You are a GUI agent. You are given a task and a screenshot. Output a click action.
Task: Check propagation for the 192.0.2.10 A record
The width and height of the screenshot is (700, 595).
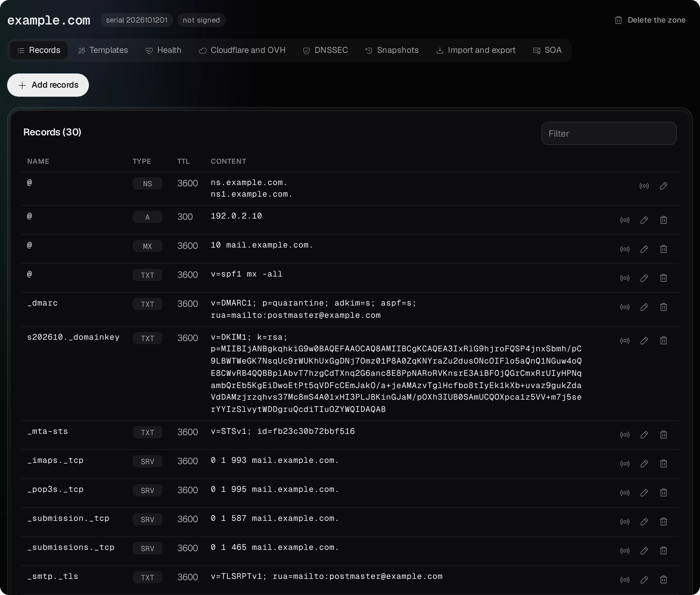coord(625,220)
